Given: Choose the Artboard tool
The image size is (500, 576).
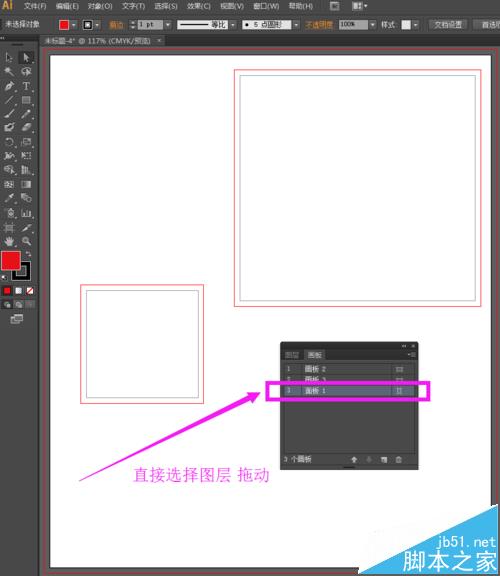Looking at the screenshot, I should (x=9, y=228).
